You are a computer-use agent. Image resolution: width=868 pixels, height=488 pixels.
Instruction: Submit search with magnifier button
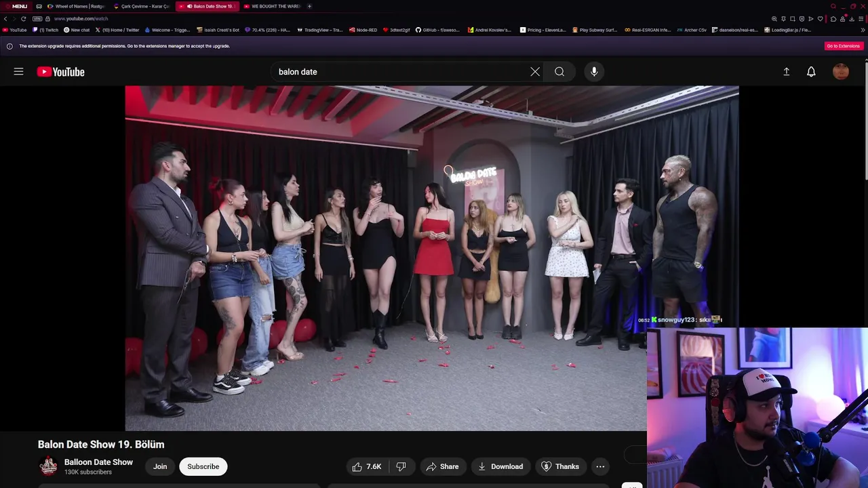point(559,72)
